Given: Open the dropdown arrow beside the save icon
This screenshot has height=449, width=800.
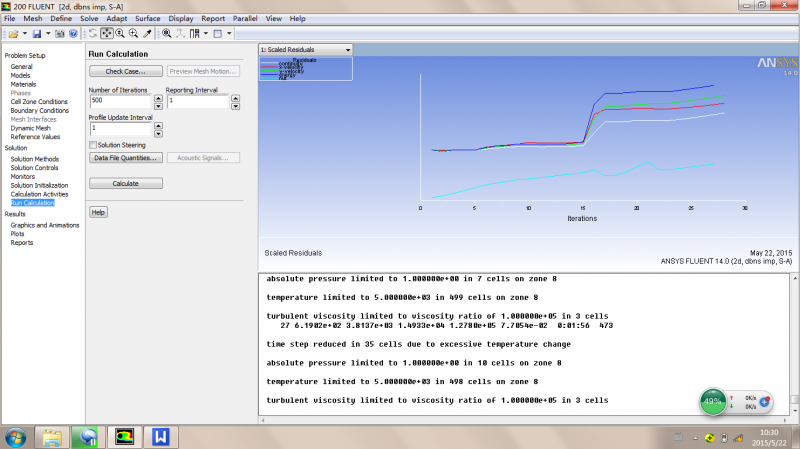Looking at the screenshot, I should (x=48, y=34).
